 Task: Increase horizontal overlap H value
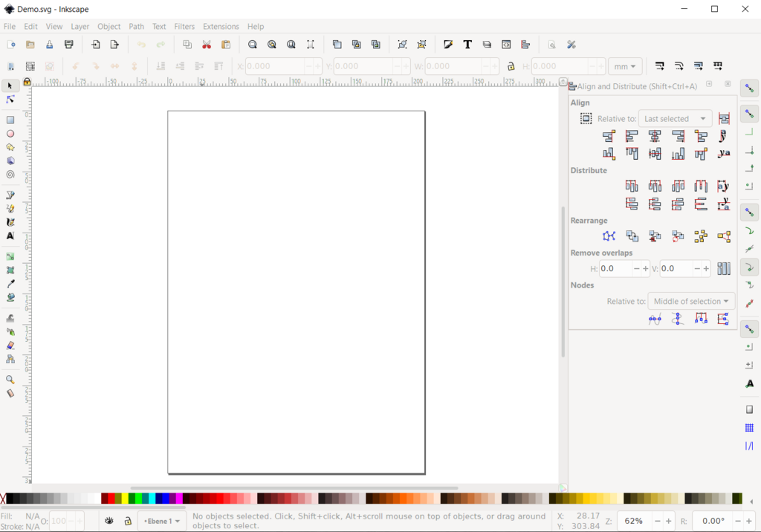[x=646, y=268]
